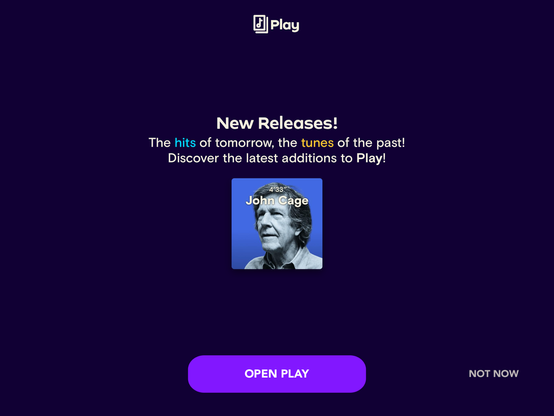The width and height of the screenshot is (554, 416).
Task: Click the word Discover in the second line
Action: tap(193, 158)
